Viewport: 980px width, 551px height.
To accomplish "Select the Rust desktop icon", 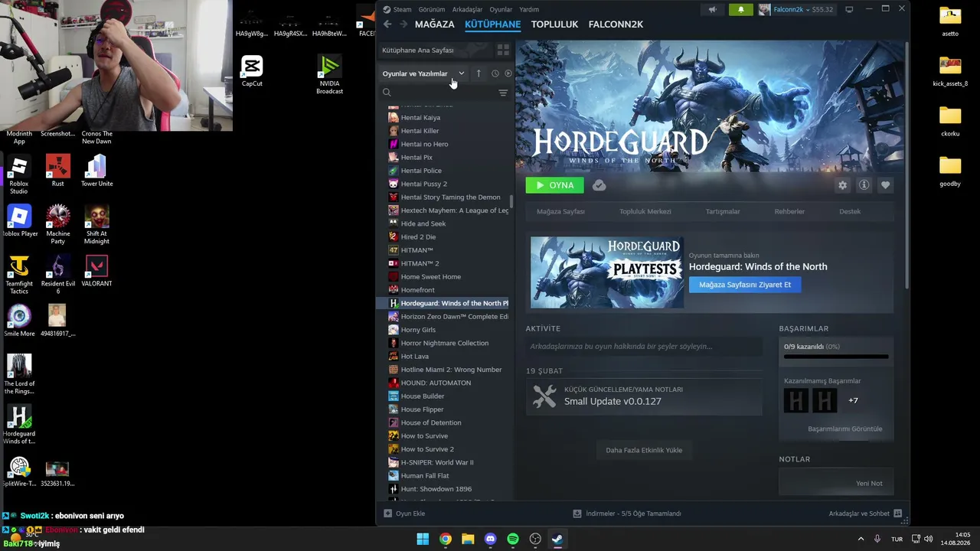I will coord(58,170).
